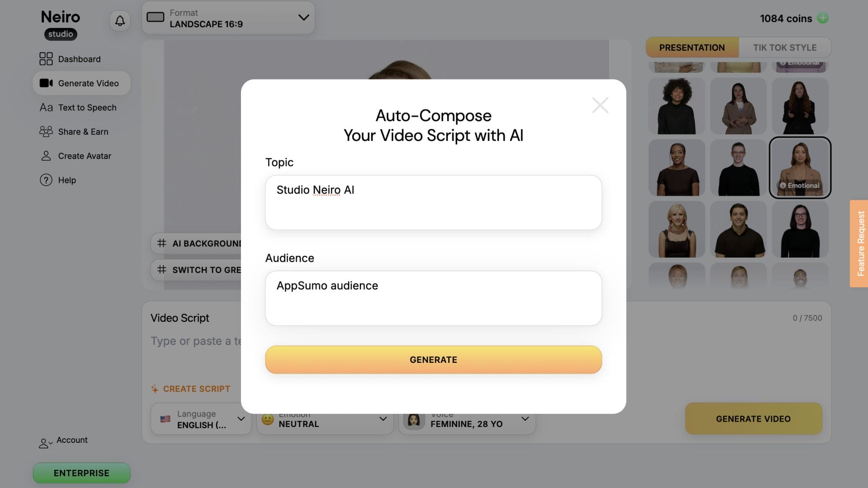Click the notification bell icon
This screenshot has width=868, height=488.
(x=120, y=21)
